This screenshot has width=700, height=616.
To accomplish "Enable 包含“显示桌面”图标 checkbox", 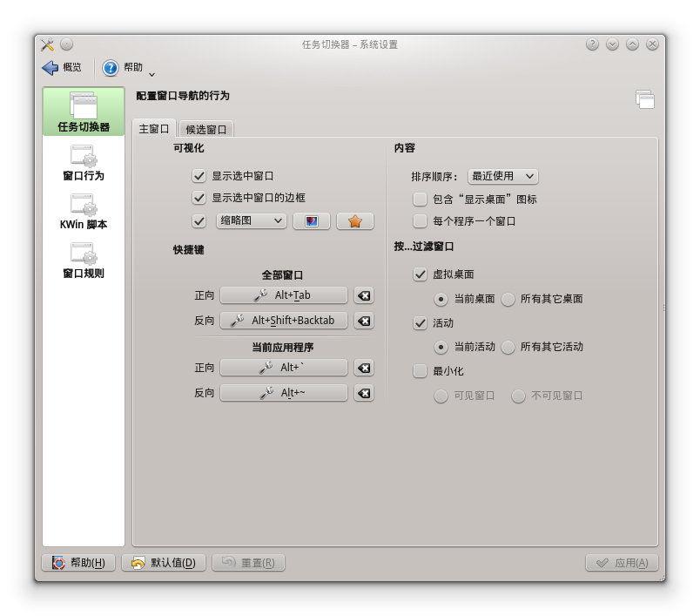I will [x=420, y=200].
